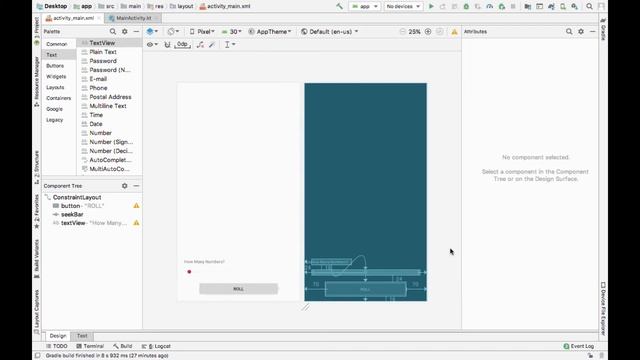Screen dimensions: 640x360
Task: Toggle autoconnect magnet icon
Action: click(x=167, y=44)
